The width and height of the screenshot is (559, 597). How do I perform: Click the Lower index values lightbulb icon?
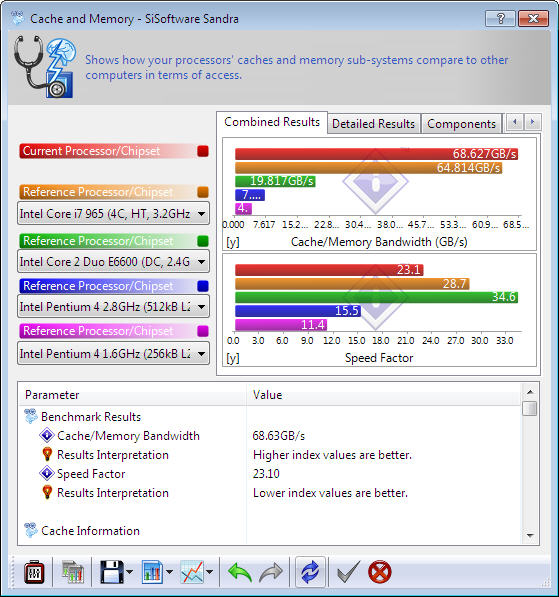[x=47, y=492]
